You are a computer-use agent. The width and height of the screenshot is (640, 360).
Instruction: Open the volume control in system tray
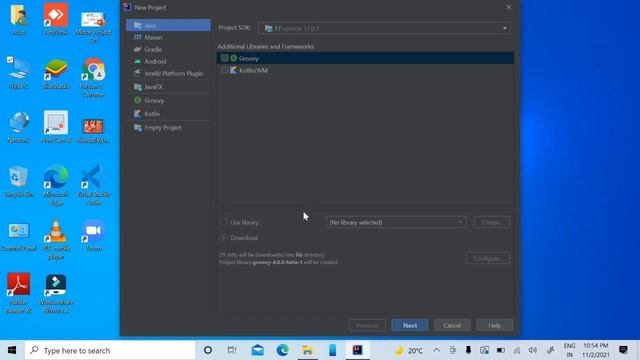(533, 350)
